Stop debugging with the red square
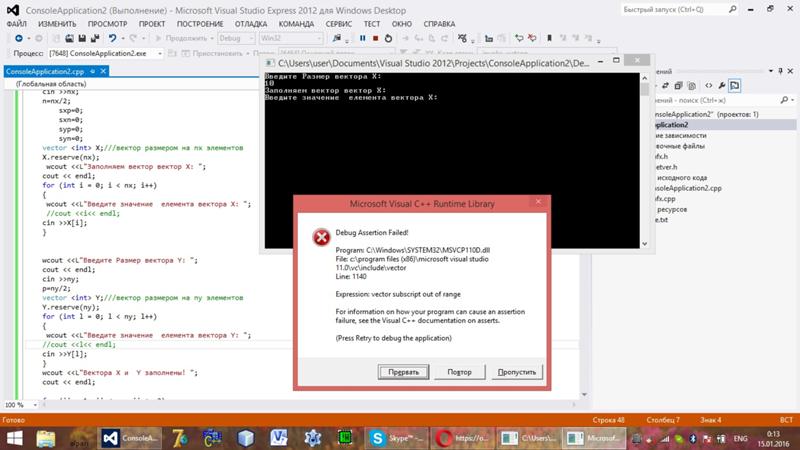The image size is (800, 450). tap(376, 38)
